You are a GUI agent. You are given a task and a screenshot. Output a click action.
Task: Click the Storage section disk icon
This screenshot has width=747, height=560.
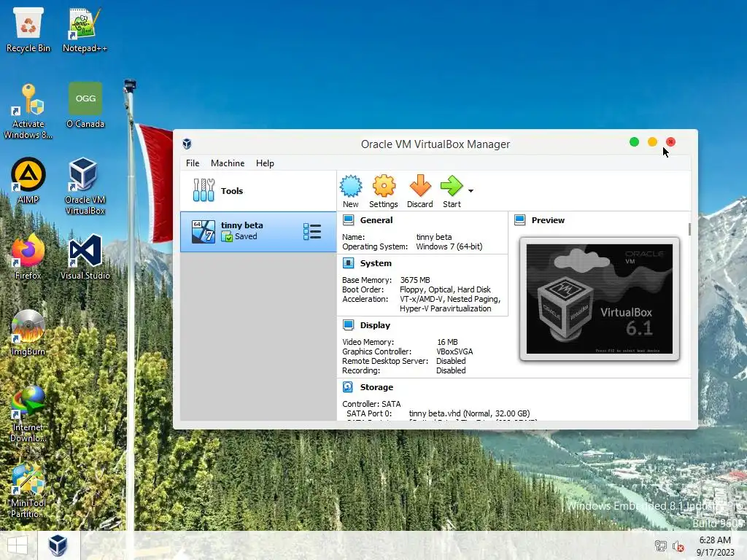tap(348, 387)
